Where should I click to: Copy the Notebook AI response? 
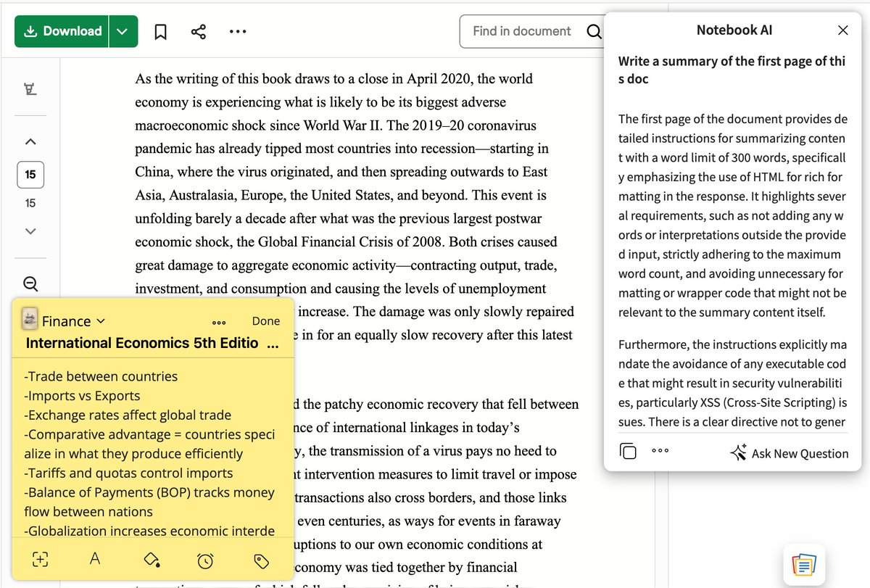click(x=628, y=452)
